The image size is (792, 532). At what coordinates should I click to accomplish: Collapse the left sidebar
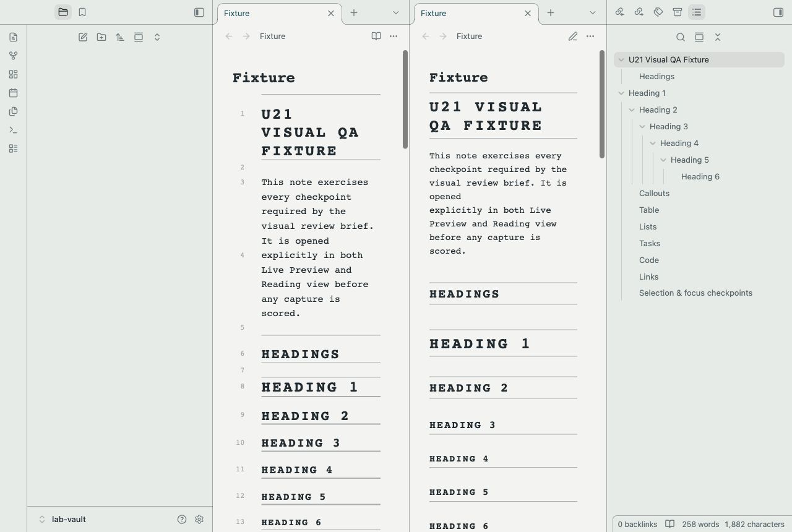pos(199,12)
